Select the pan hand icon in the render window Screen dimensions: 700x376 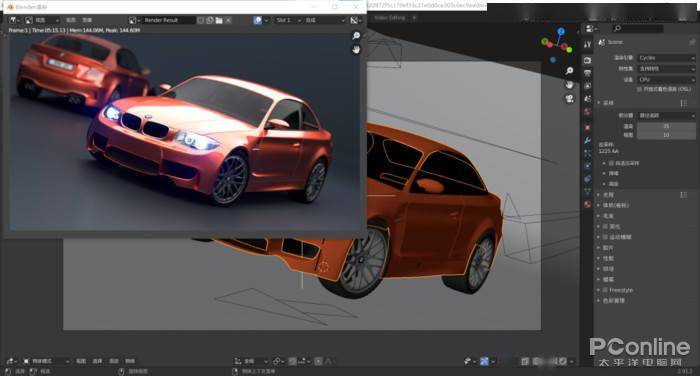[356, 50]
